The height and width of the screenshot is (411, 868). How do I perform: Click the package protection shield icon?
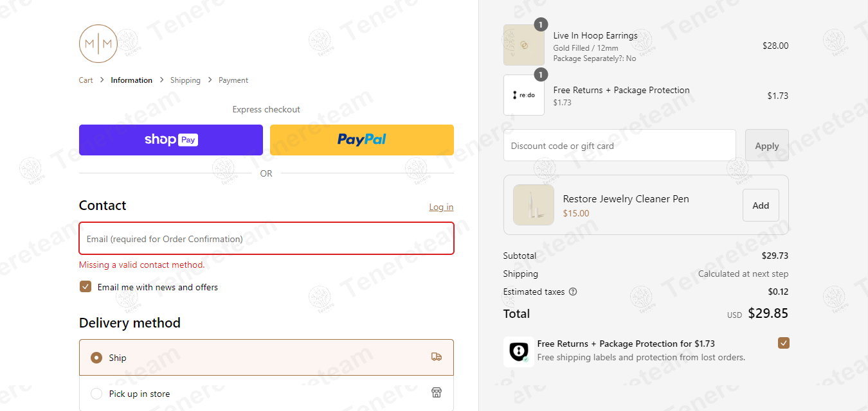pyautogui.click(x=518, y=351)
